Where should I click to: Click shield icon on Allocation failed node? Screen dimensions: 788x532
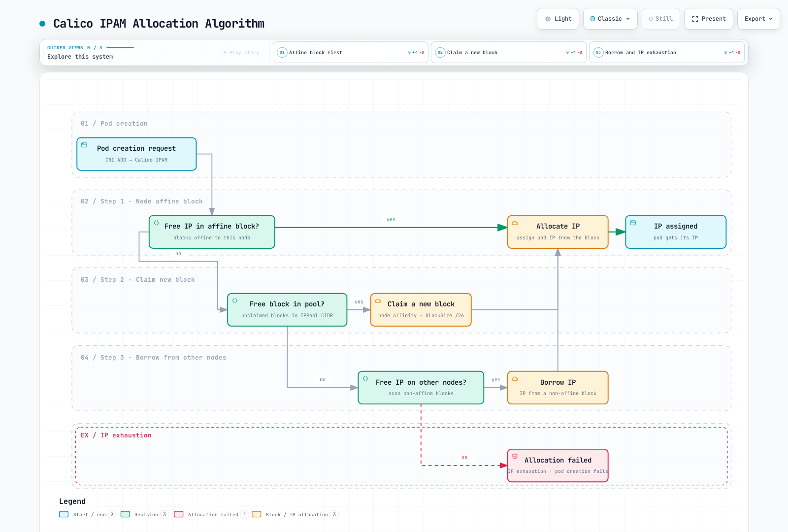point(515,457)
